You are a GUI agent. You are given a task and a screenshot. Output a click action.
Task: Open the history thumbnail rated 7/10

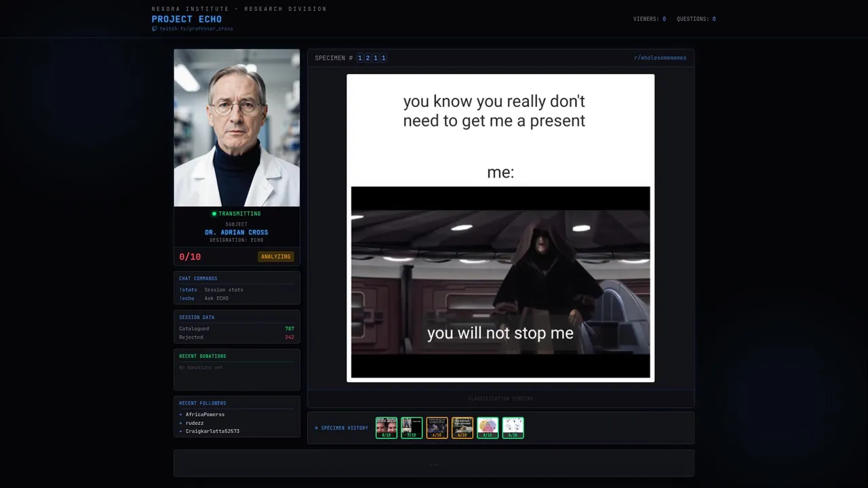click(x=412, y=428)
